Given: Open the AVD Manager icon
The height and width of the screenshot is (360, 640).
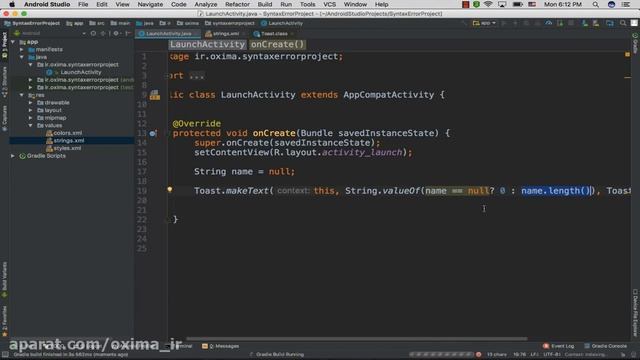Looking at the screenshot, I should point(596,23).
